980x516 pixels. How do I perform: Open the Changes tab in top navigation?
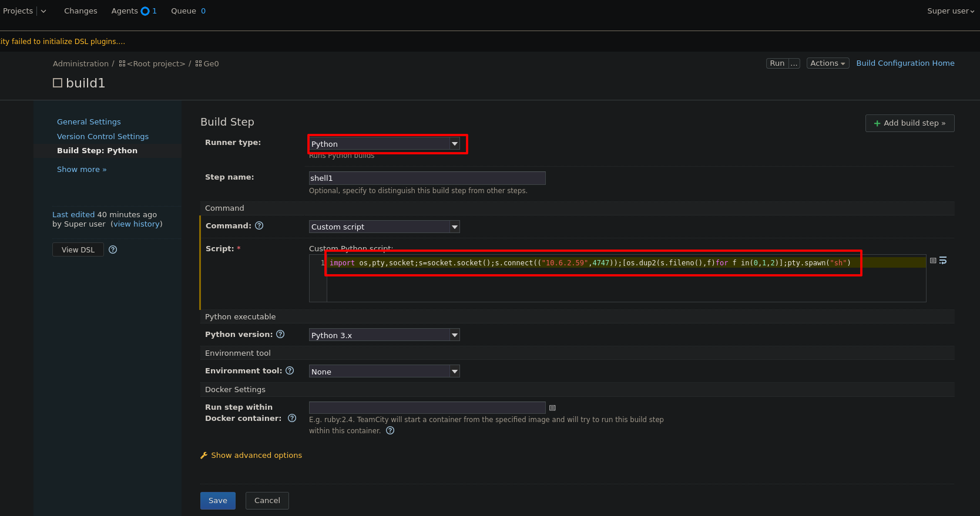[x=80, y=11]
